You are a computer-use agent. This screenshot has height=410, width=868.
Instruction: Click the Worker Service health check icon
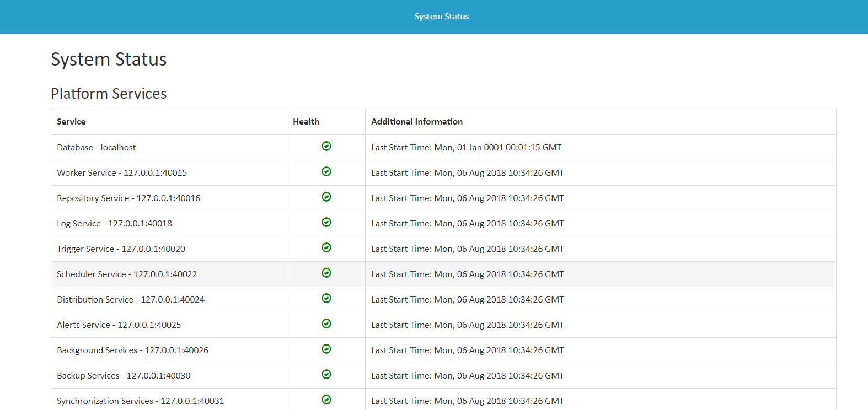pos(326,171)
